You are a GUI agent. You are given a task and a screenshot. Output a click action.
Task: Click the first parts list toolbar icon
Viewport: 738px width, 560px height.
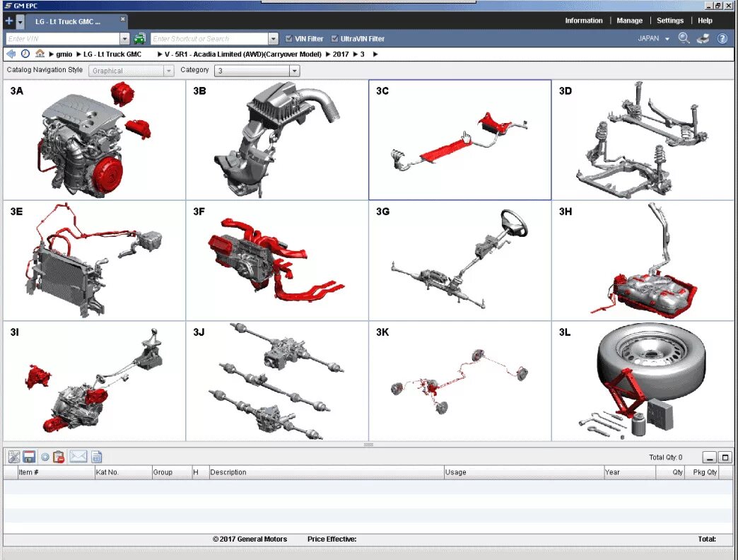14,457
